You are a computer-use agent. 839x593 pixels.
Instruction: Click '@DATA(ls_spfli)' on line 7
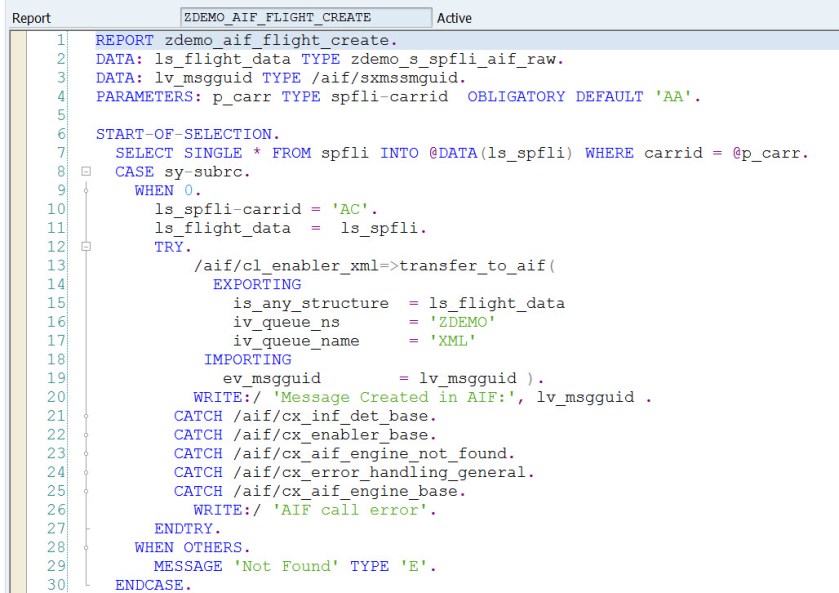[501, 154]
